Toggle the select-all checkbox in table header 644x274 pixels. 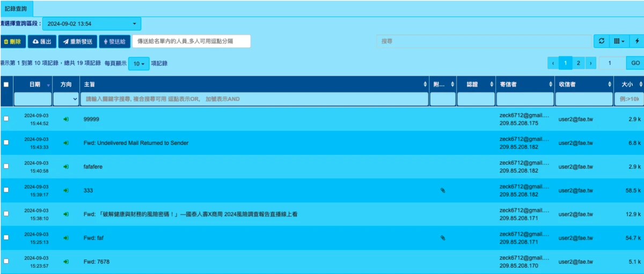pyautogui.click(x=6, y=84)
